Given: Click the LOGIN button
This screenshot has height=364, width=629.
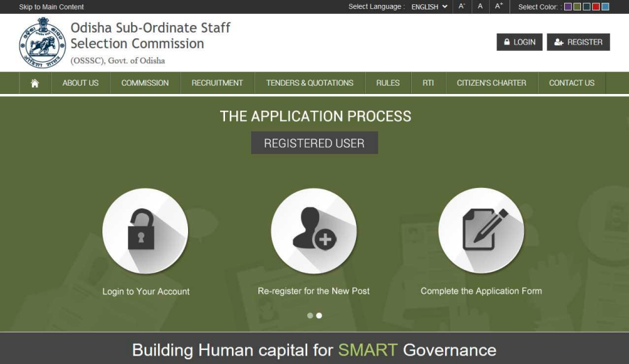Looking at the screenshot, I should point(520,42).
